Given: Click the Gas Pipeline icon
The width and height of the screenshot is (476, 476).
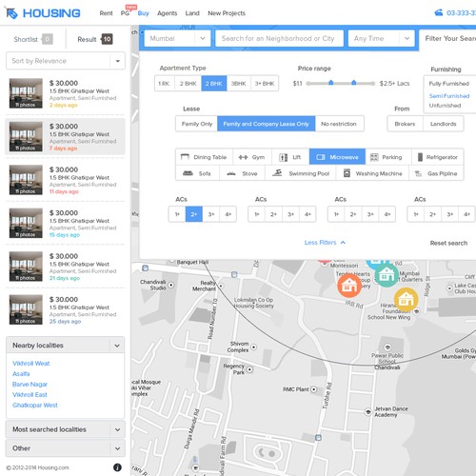Looking at the screenshot, I should click(419, 173).
